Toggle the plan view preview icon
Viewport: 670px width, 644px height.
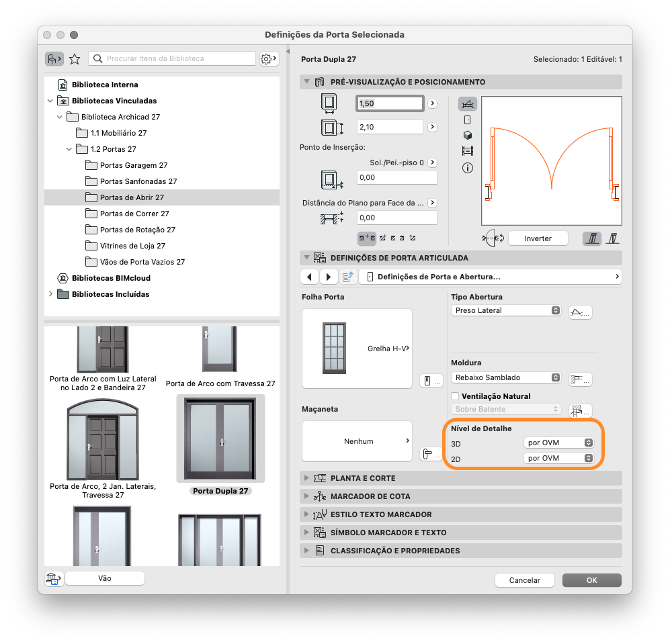[468, 104]
